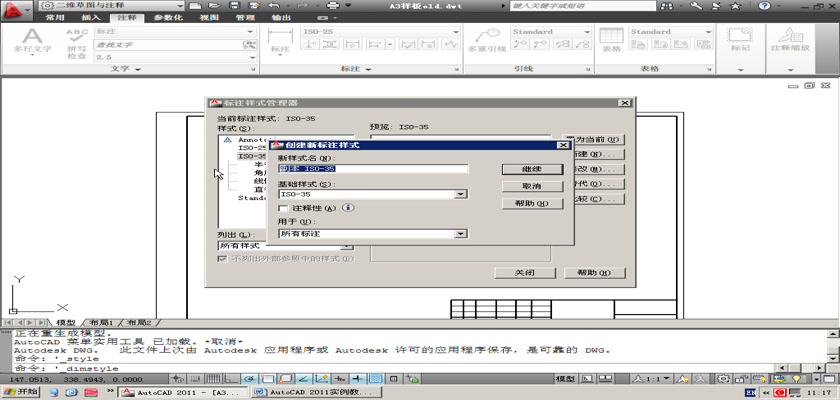
Task: Run the Spell Check (拼写检查) tool
Action: (77, 44)
